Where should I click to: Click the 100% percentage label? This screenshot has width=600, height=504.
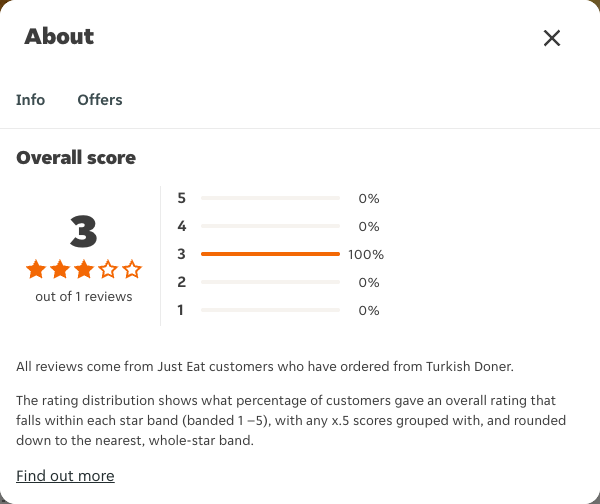click(x=366, y=254)
